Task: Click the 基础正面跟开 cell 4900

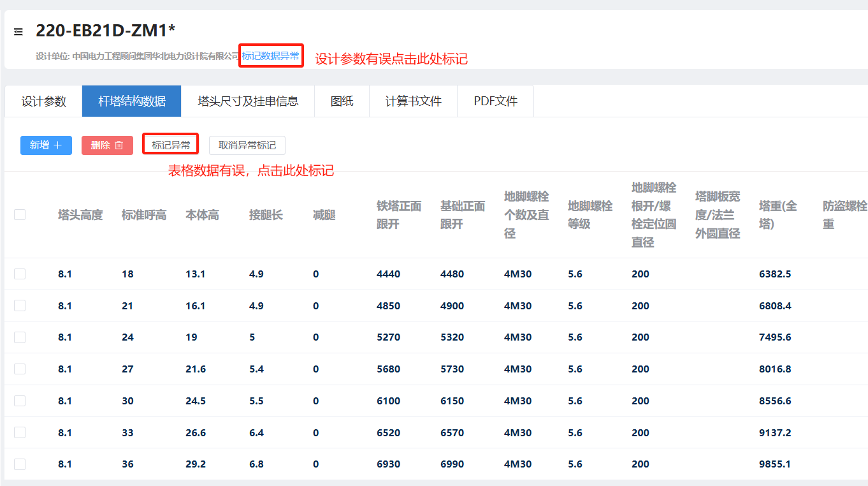Action: (x=452, y=306)
